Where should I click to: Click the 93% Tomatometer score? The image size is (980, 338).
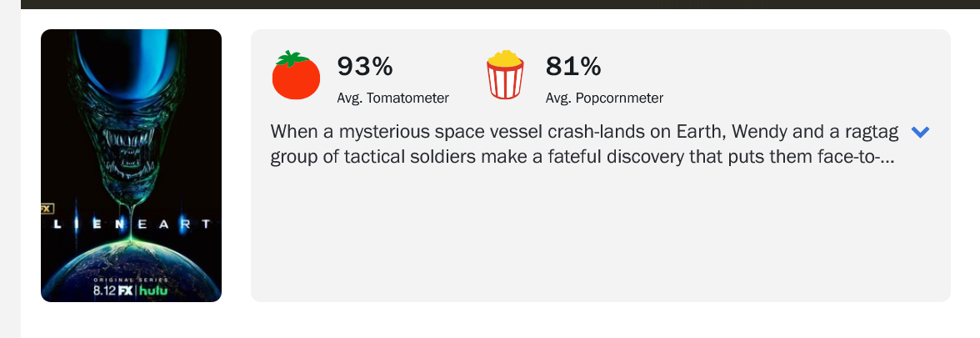coord(364,65)
